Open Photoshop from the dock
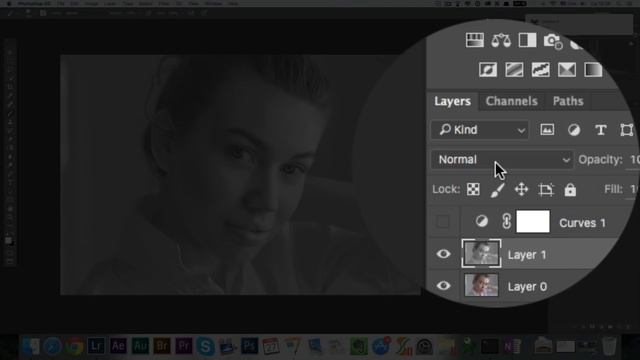The height and width of the screenshot is (360, 640). [249, 346]
